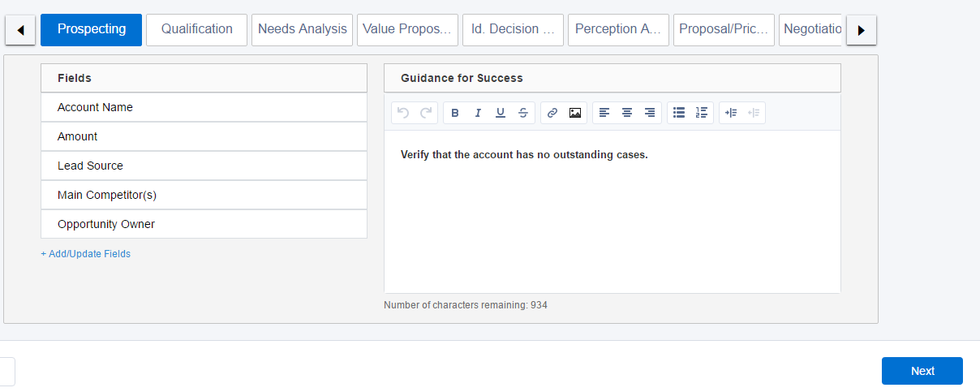Create a bulleted list
Screen dimensions: 980x392
pyautogui.click(x=679, y=113)
